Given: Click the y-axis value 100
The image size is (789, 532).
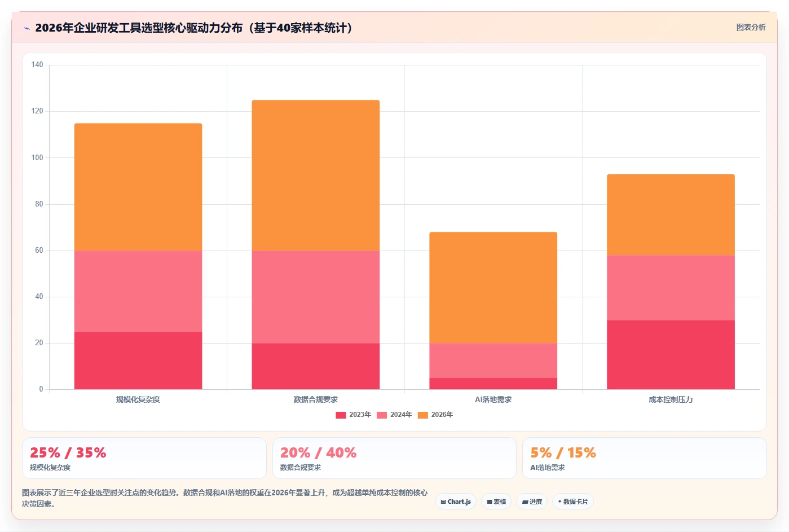Looking at the screenshot, I should coord(37,157).
